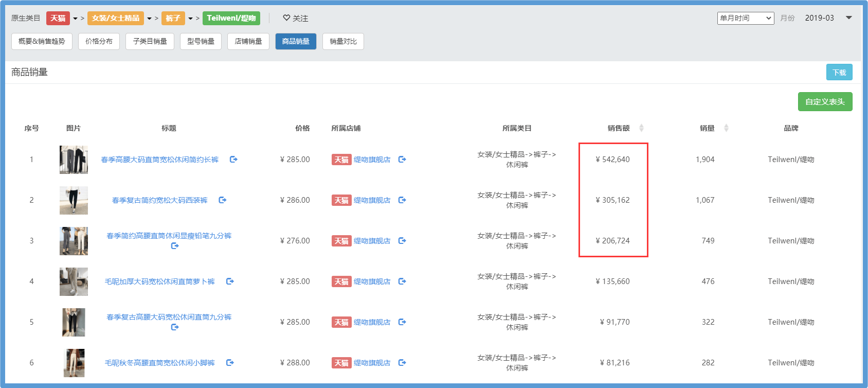
Task: Click price ¥ 288.00
Action: [x=295, y=363]
